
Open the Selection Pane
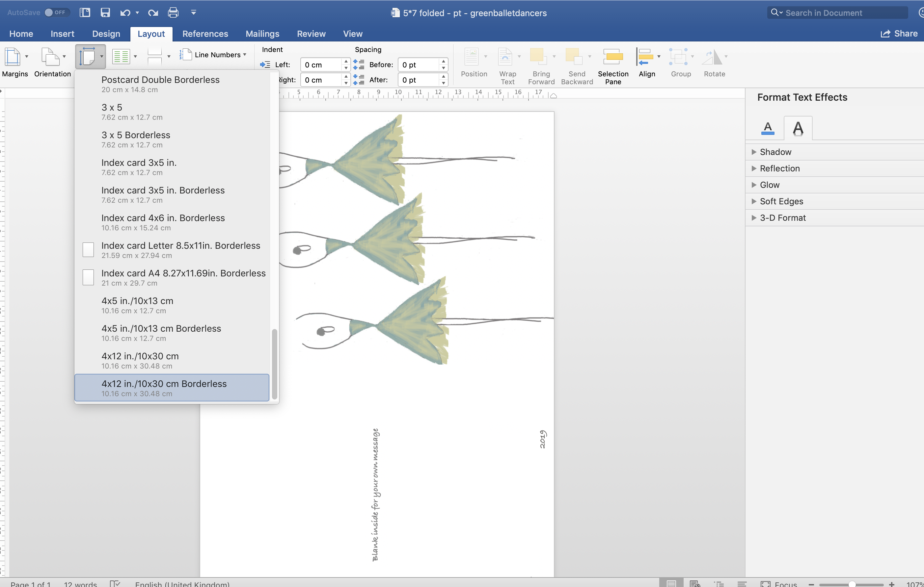613,66
